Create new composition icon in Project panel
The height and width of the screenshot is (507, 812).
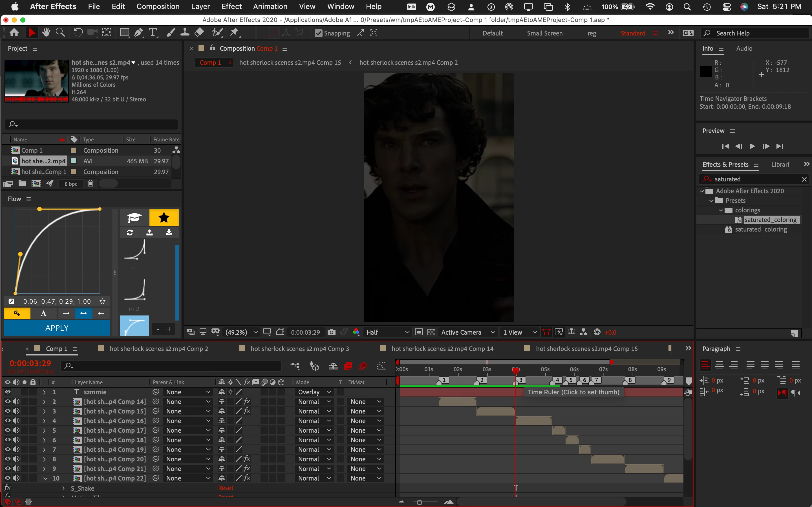36,183
